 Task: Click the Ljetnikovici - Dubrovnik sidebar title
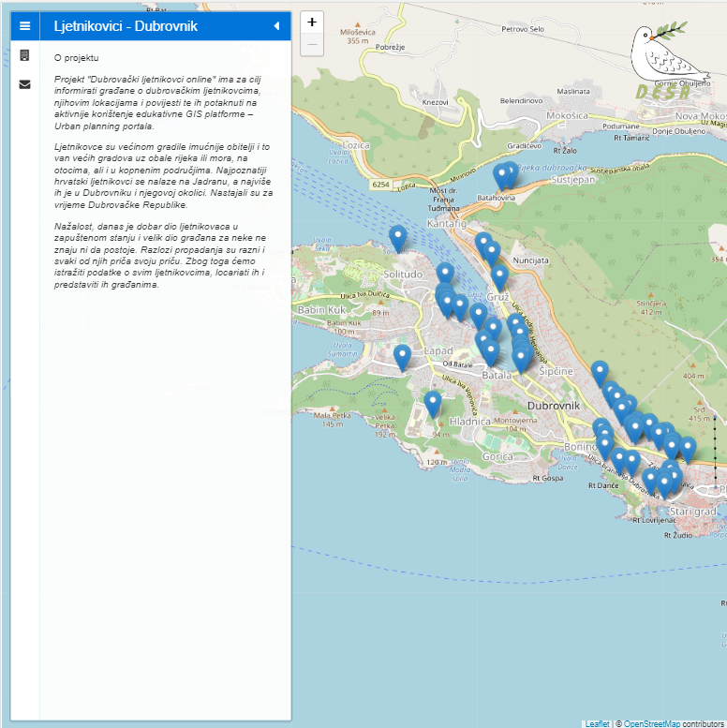[x=126, y=26]
